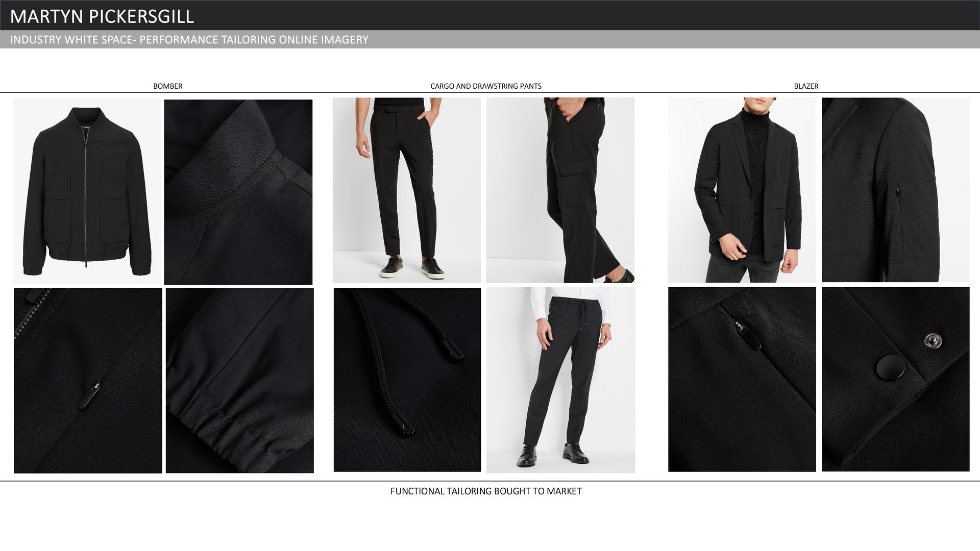
Task: Click the BOMBER section heading
Action: pos(167,86)
